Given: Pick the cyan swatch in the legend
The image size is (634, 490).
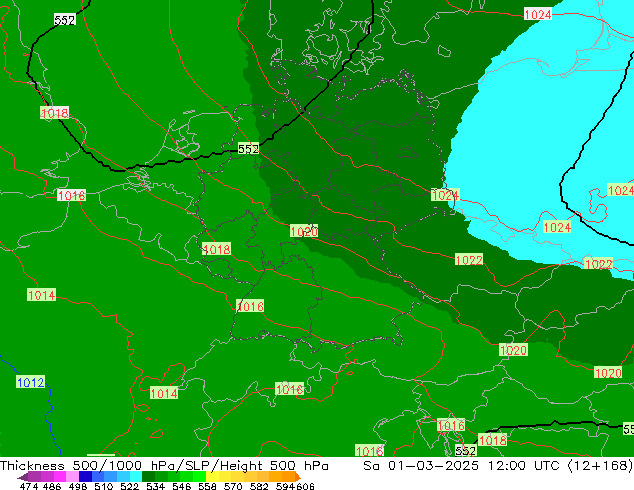Looking at the screenshot, I should tap(136, 477).
